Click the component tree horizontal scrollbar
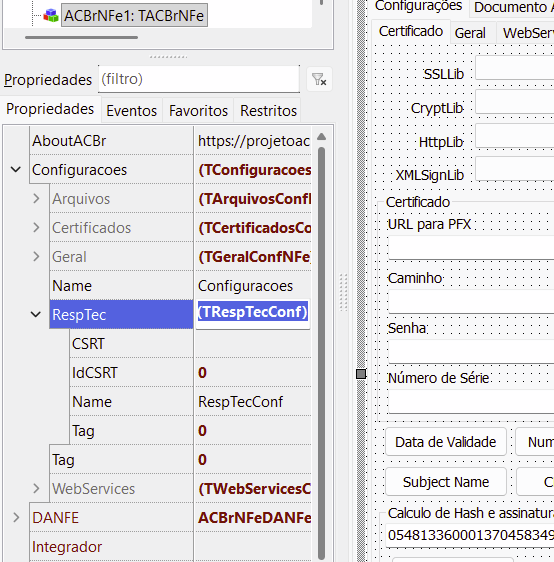 pos(81,37)
